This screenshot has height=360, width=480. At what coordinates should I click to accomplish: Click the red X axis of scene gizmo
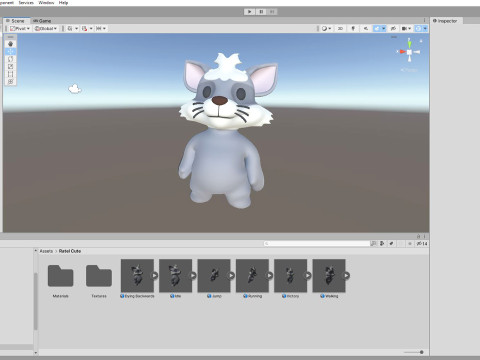pos(402,52)
